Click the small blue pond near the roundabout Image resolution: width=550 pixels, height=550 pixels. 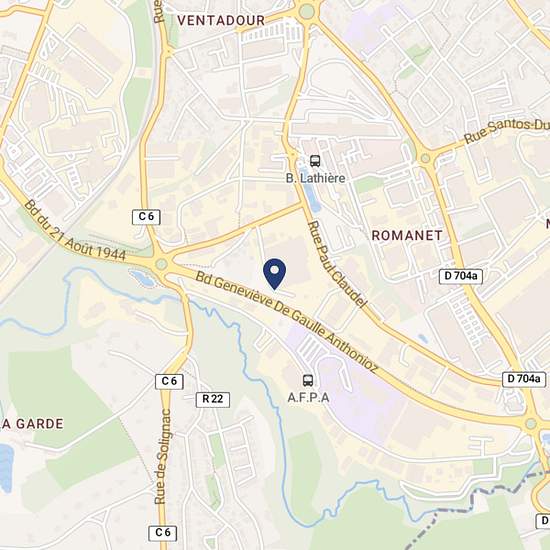pyautogui.click(x=142, y=278)
